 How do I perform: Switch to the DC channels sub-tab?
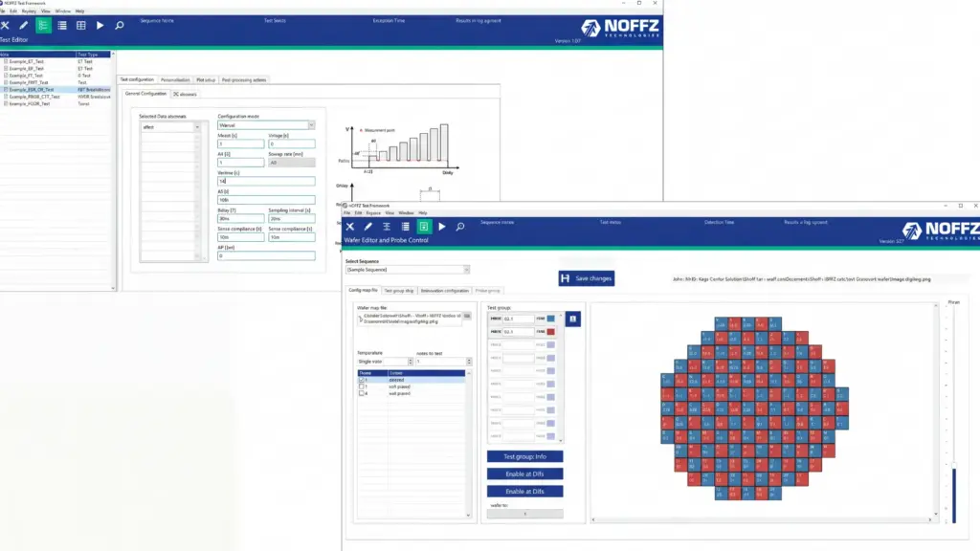point(185,95)
